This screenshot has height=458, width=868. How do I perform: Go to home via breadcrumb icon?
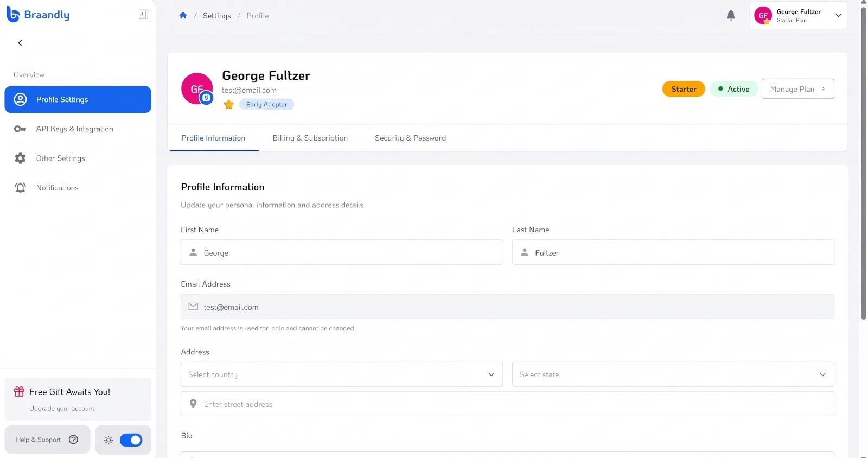tap(183, 16)
